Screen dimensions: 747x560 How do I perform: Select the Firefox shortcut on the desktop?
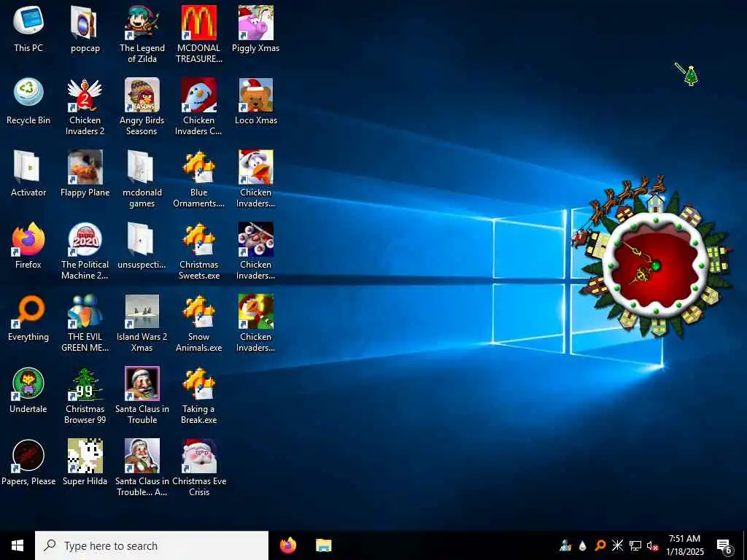[28, 245]
